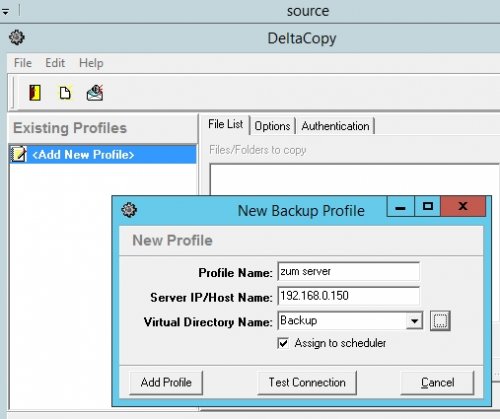Click the Virtual Directory Name text box
The image size is (500, 419).
pos(342,321)
